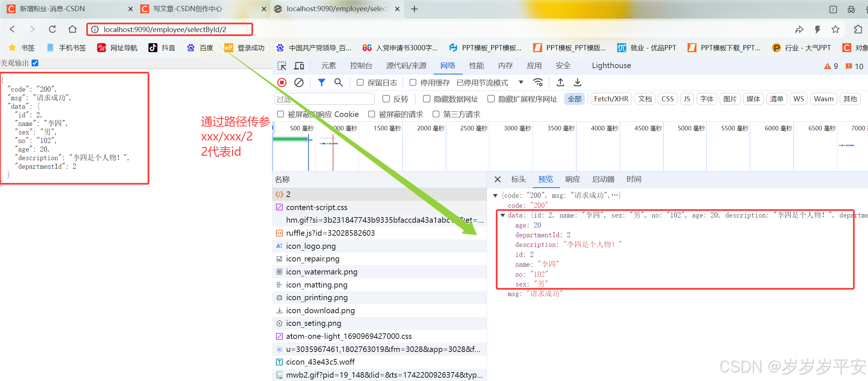Open the 已停用节流模式 dropdown
This screenshot has height=381, width=868.
[521, 82]
